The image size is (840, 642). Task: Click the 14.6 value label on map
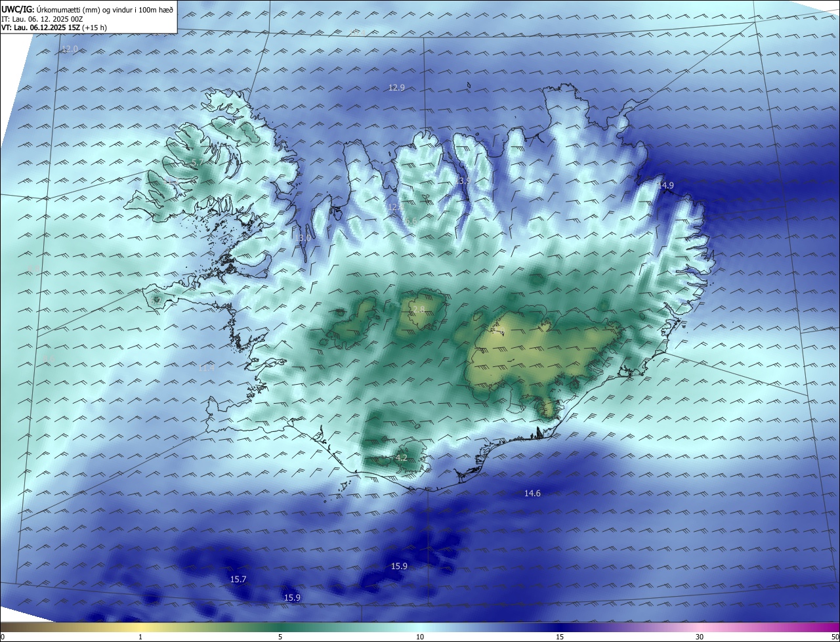(x=532, y=493)
